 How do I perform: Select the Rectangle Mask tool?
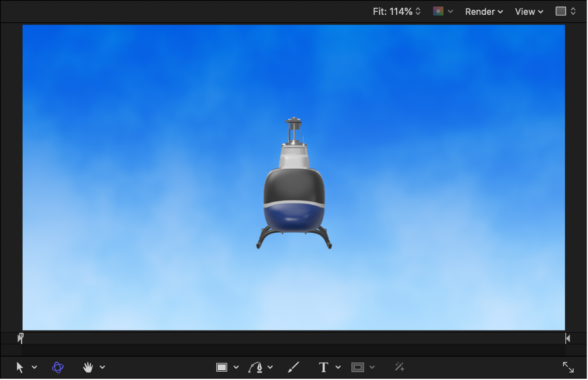pos(357,367)
